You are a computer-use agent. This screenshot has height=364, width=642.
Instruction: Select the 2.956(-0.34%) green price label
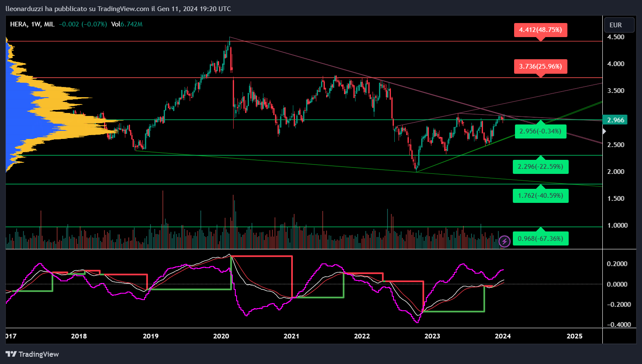point(540,131)
